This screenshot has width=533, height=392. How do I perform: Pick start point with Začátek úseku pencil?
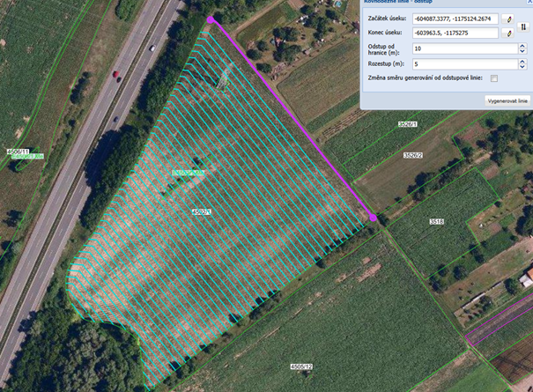[x=508, y=19]
